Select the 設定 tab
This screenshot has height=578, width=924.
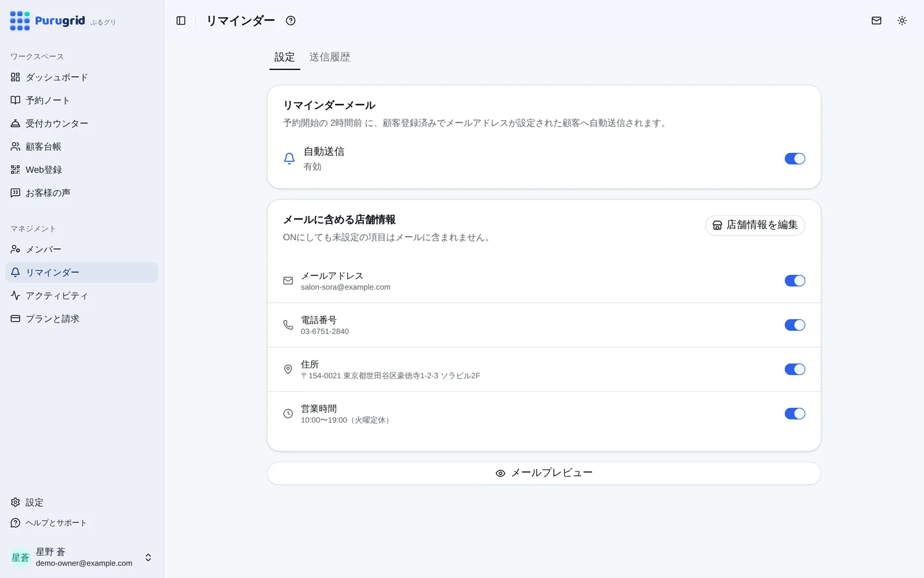click(285, 57)
